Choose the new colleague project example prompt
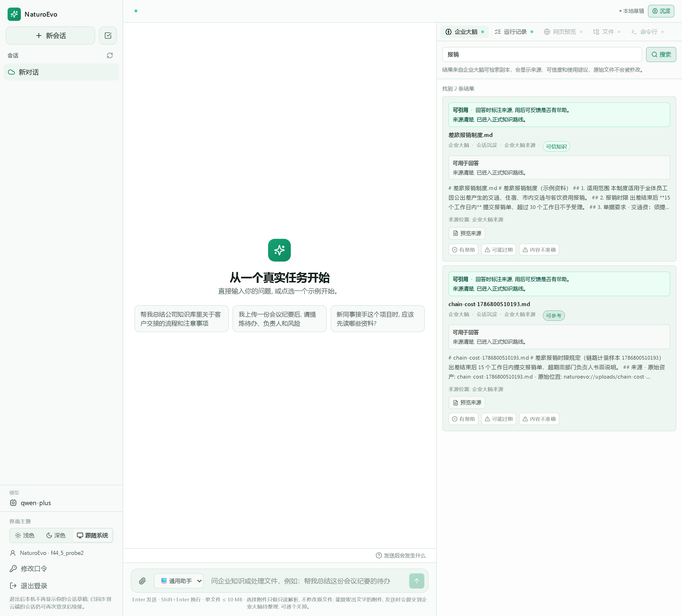This screenshot has width=682, height=616. pos(377,319)
